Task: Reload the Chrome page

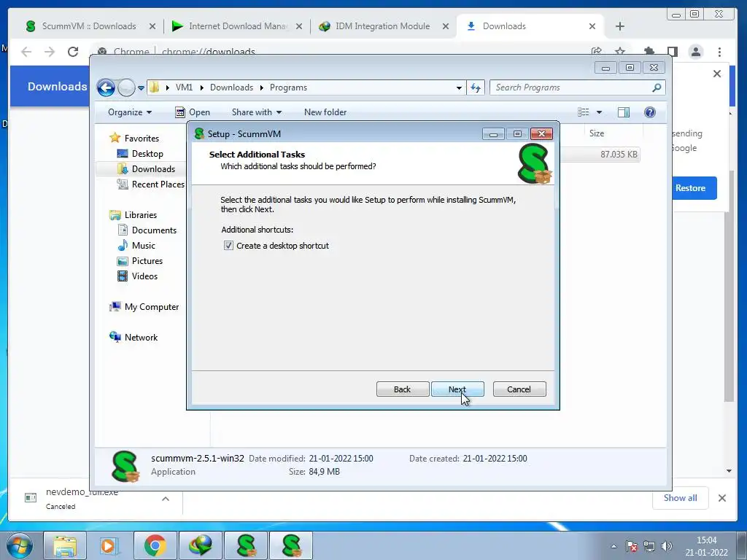Action: 73,52
